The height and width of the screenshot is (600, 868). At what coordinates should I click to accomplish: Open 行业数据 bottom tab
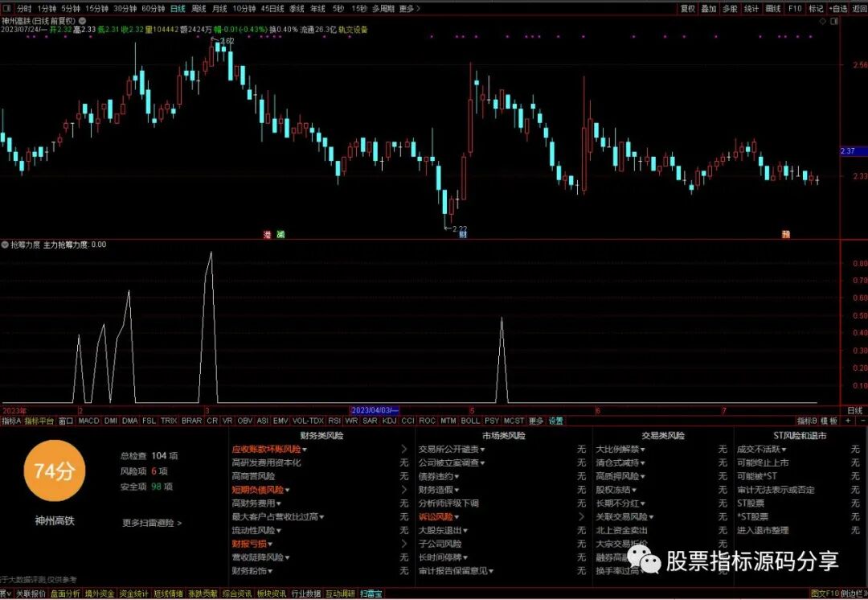point(306,594)
